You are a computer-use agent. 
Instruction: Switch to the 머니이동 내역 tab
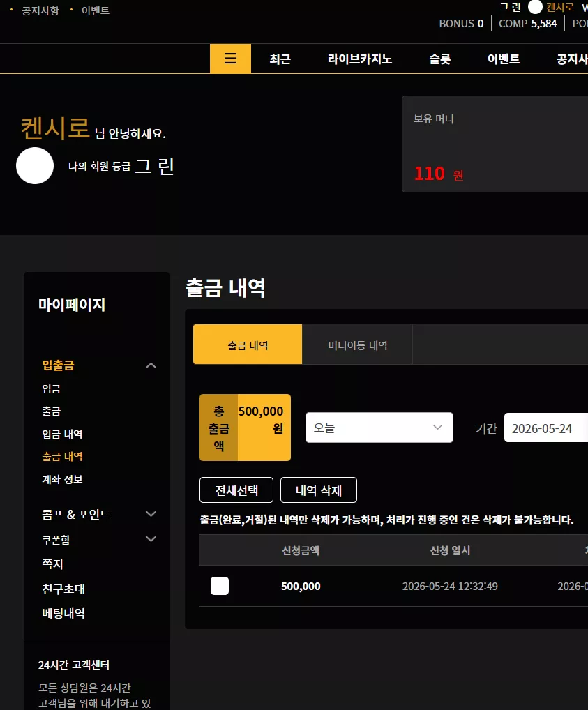tap(357, 344)
